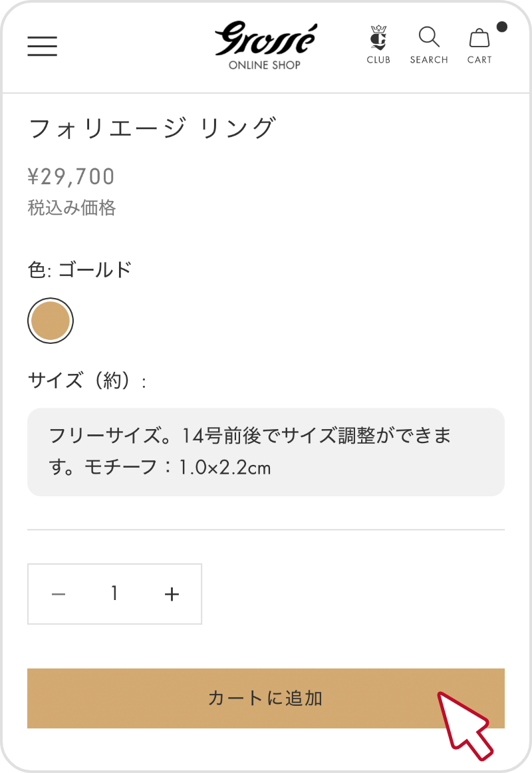
Task: Click the カートに追加 button
Action: coord(266,698)
